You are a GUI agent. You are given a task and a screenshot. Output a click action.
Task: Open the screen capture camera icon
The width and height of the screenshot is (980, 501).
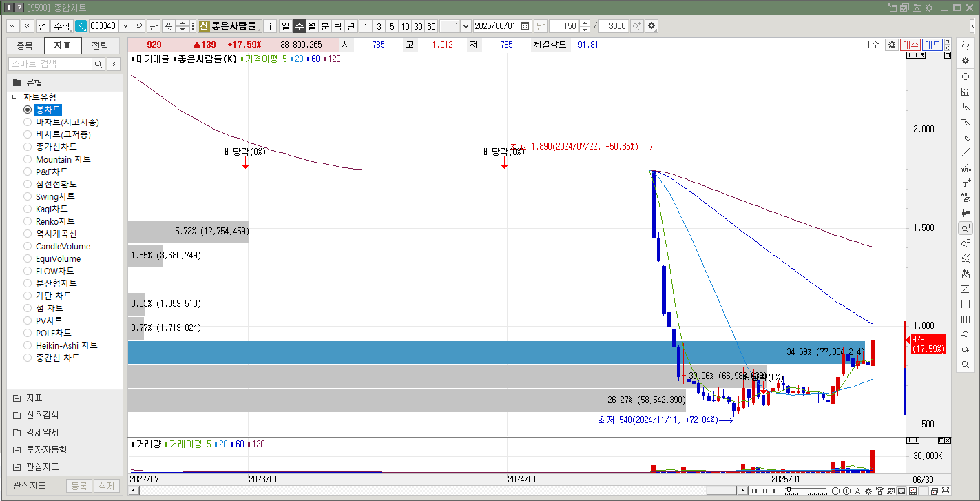point(917,8)
